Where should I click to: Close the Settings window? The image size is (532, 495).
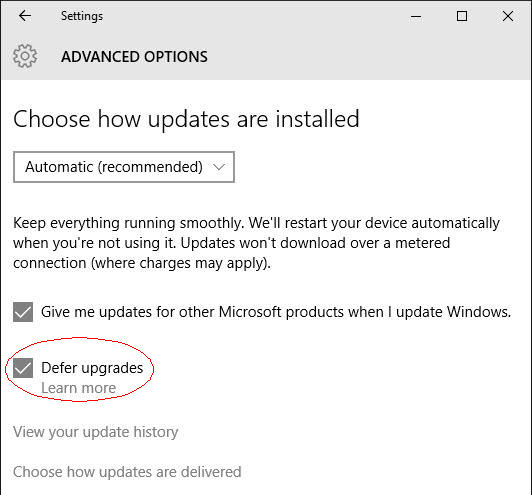pos(508,16)
